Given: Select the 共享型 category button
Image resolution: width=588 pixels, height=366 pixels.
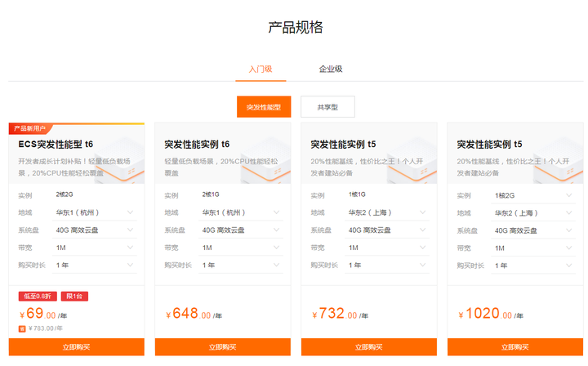Looking at the screenshot, I should [327, 107].
